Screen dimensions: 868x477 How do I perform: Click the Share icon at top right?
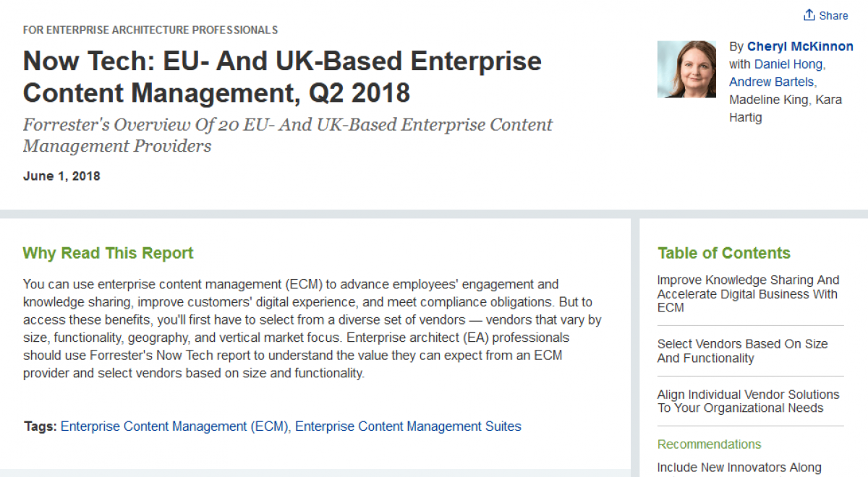click(809, 15)
